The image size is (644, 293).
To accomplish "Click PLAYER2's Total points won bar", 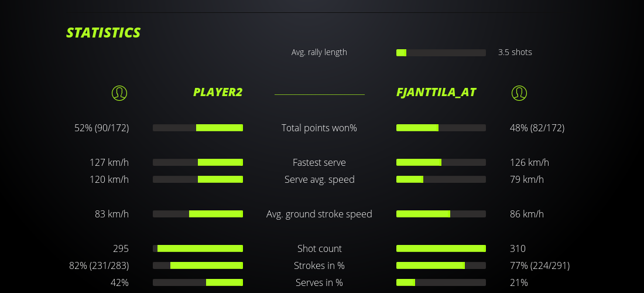I will [x=198, y=128].
